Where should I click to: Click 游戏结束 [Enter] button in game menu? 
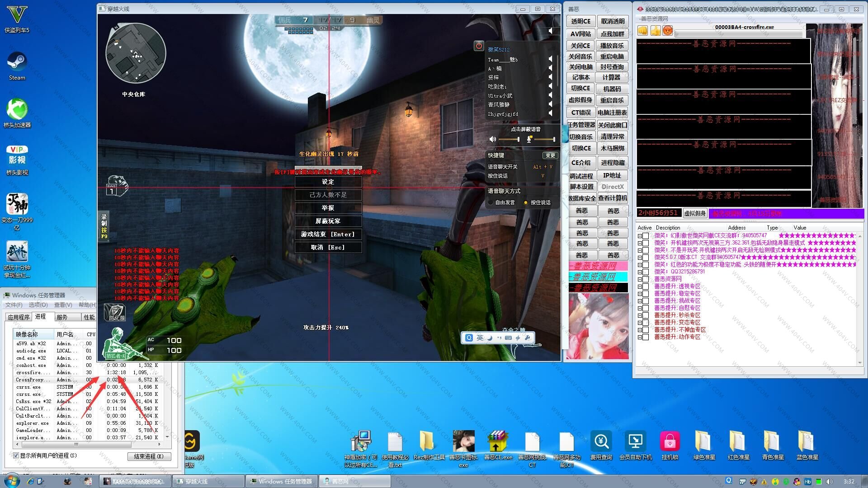click(x=328, y=234)
